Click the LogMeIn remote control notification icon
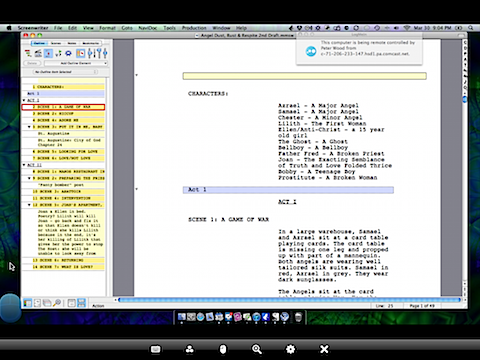This screenshot has height=360, width=480. (311, 51)
